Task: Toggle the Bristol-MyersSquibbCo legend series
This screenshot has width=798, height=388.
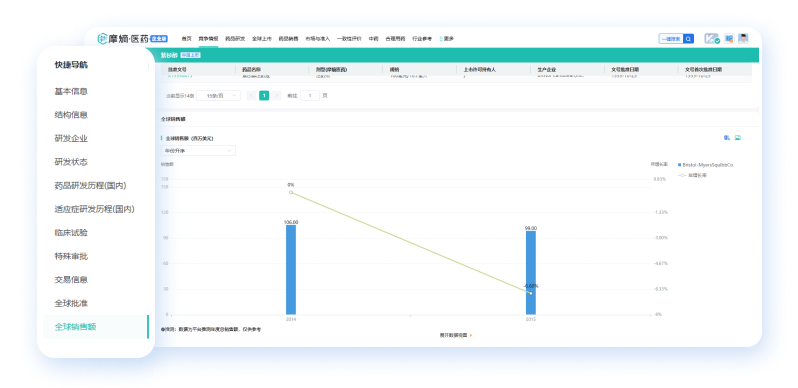Action: tap(705, 165)
